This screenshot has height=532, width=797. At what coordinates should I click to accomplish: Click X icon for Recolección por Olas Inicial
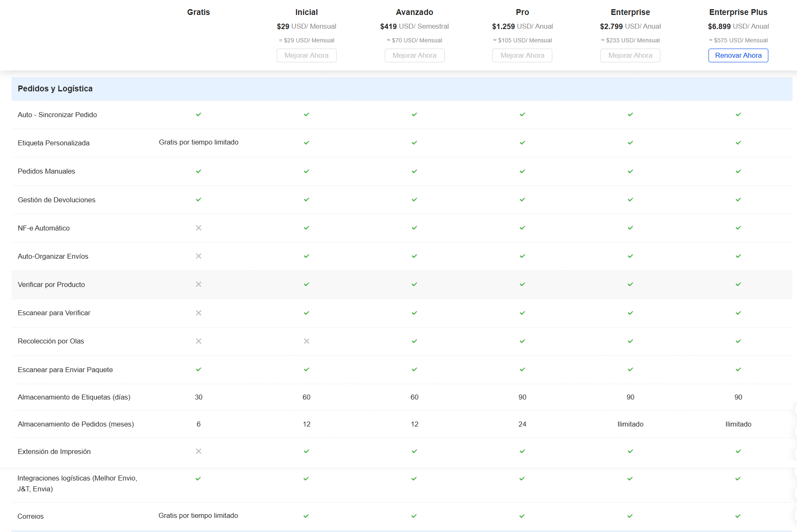click(306, 341)
